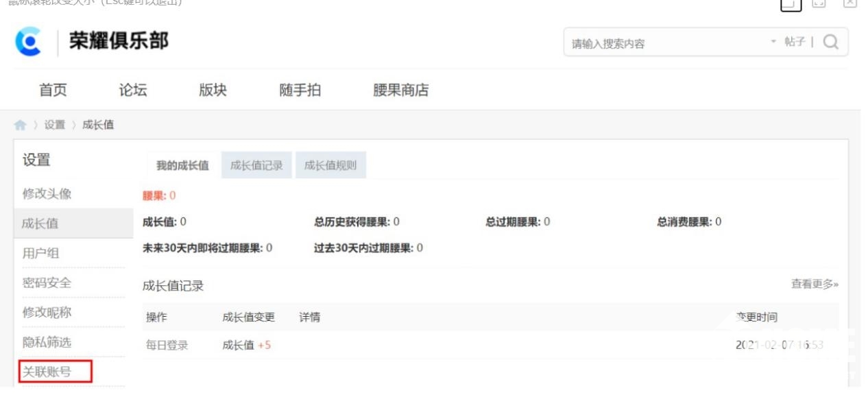Open 论坛 in the navigation bar
The image size is (868, 395).
coord(133,90)
